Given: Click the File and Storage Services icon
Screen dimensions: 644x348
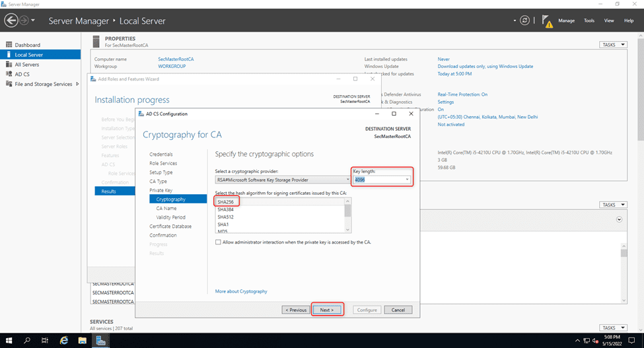Looking at the screenshot, I should tap(9, 84).
